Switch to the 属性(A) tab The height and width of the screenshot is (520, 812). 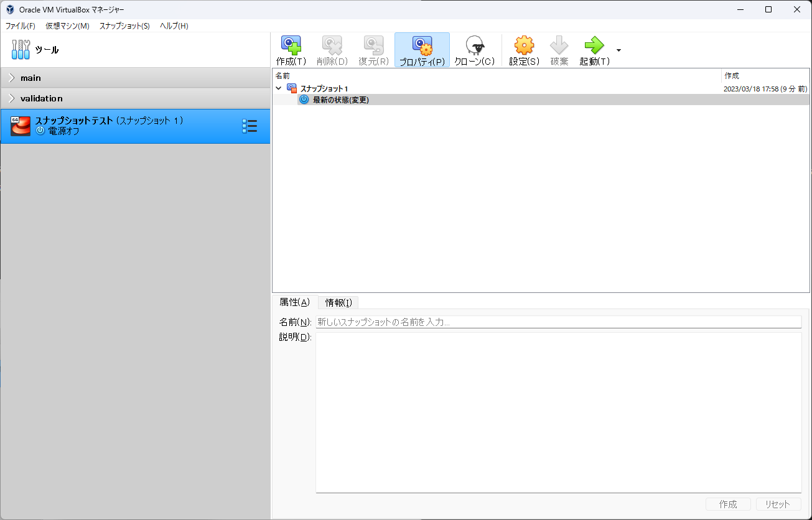(x=295, y=302)
